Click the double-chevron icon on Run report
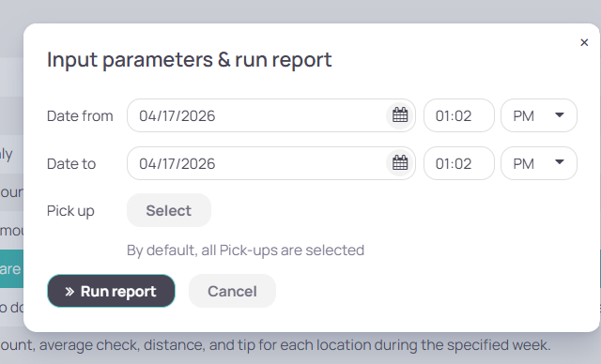Image resolution: width=601 pixels, height=364 pixels. click(x=69, y=292)
